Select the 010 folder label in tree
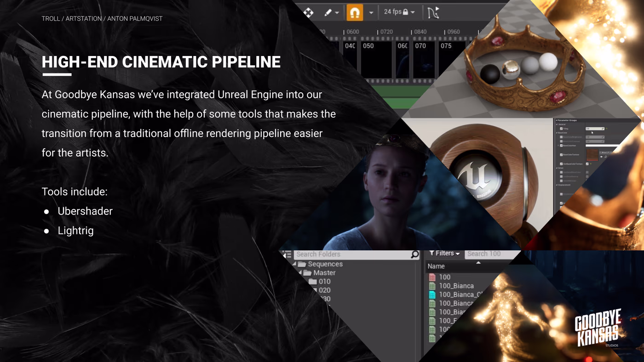 point(325,282)
